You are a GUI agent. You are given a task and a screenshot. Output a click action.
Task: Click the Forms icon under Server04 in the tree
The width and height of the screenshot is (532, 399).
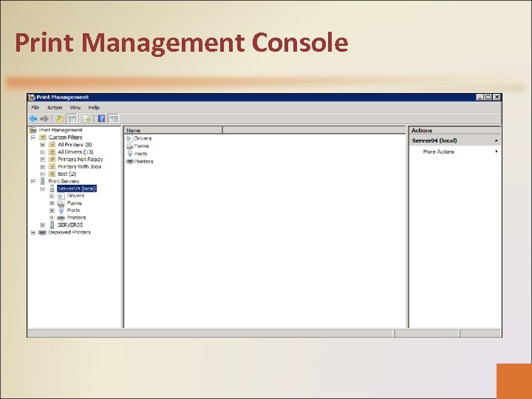pos(61,203)
